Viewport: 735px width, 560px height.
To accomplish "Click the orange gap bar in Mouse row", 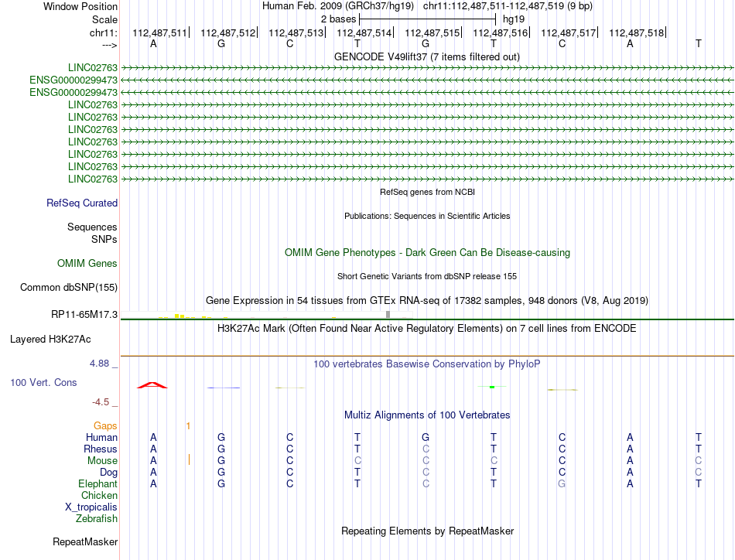I will click(189, 459).
